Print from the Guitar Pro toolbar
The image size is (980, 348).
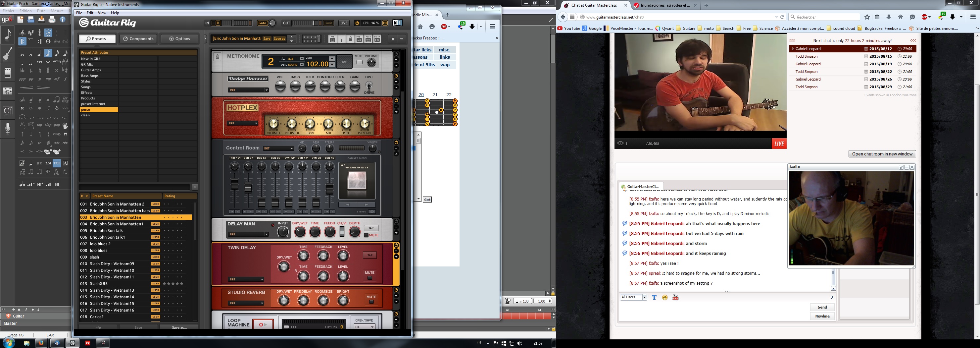(x=52, y=20)
